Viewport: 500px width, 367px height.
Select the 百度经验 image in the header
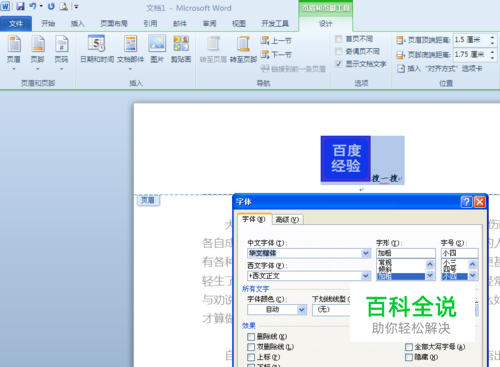346,159
